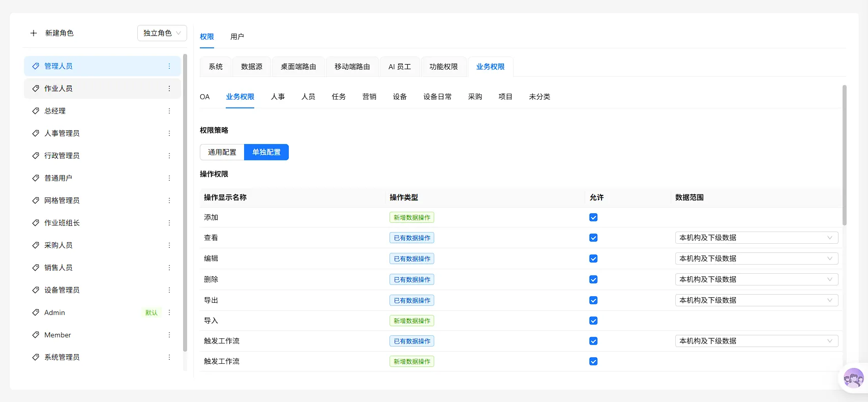
Task: Select the 营销 sub-tab
Action: click(x=369, y=97)
